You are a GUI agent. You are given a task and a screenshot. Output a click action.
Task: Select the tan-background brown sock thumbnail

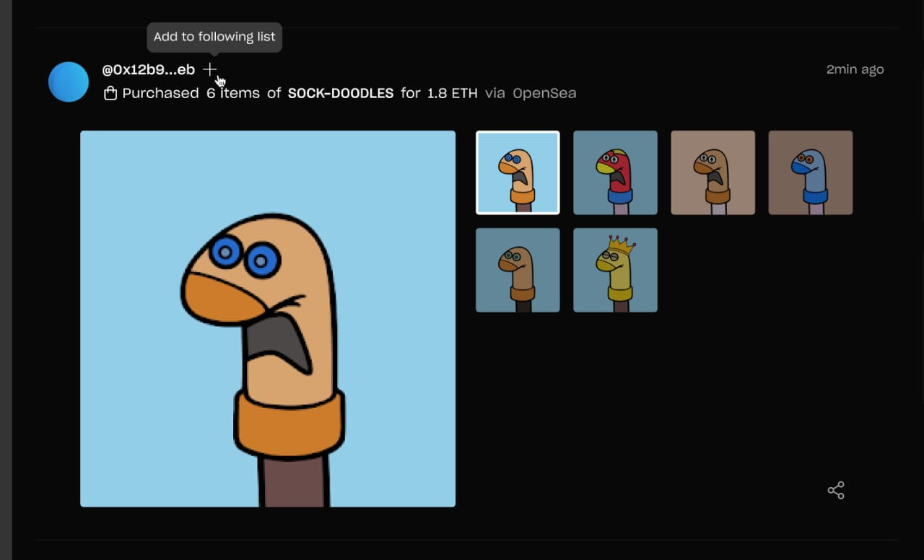click(712, 172)
